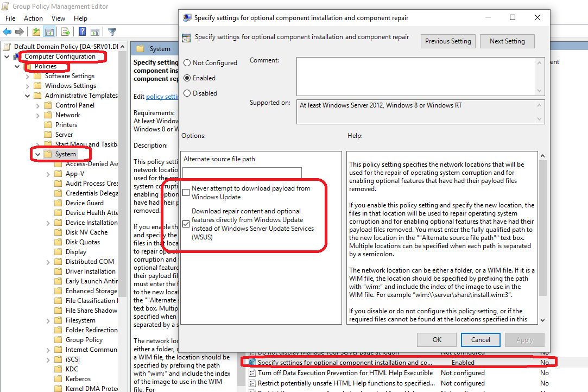Click the Back arrow toolbar icon
The height and width of the screenshot is (392, 588).
[7, 32]
